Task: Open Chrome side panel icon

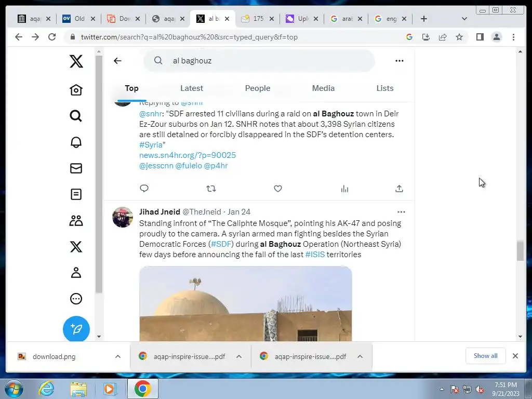Action: (x=480, y=37)
